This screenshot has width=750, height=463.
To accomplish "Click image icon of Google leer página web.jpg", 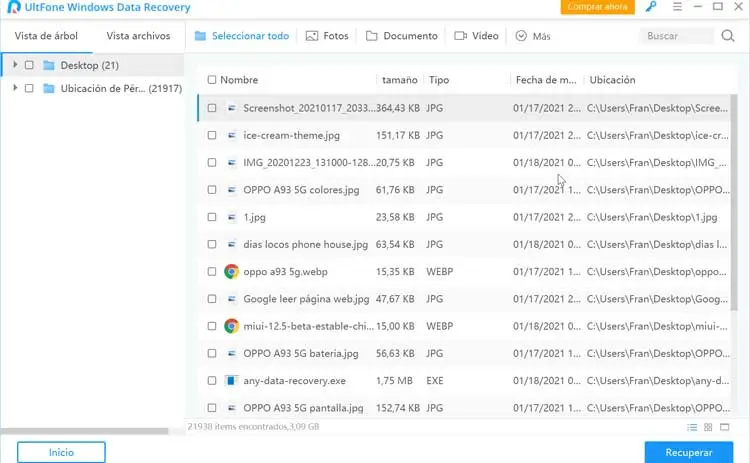I will pyautogui.click(x=232, y=299).
